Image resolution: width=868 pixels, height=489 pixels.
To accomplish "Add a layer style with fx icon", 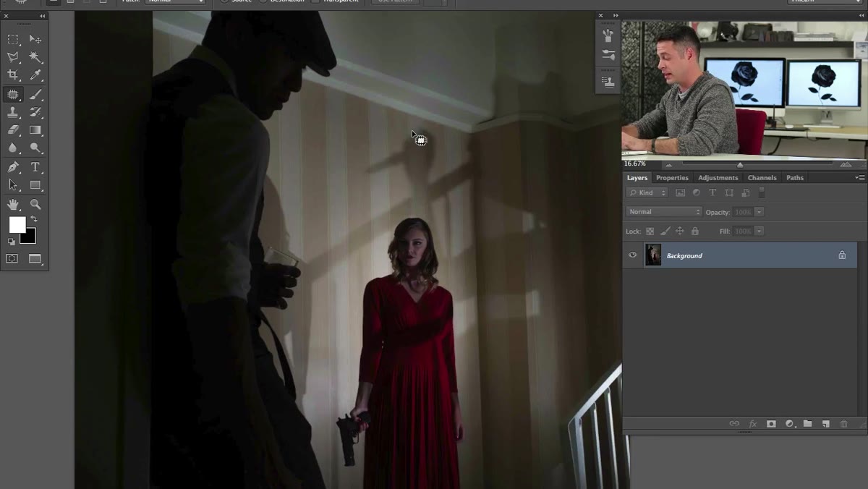I will pyautogui.click(x=753, y=424).
